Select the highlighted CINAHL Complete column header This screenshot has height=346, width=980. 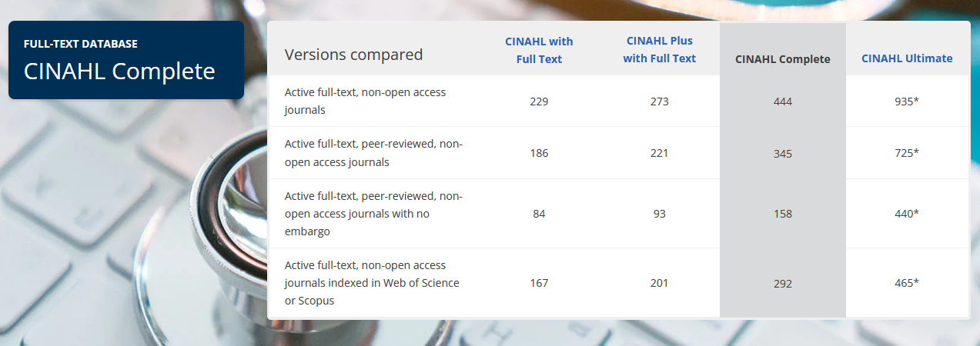pyautogui.click(x=782, y=59)
